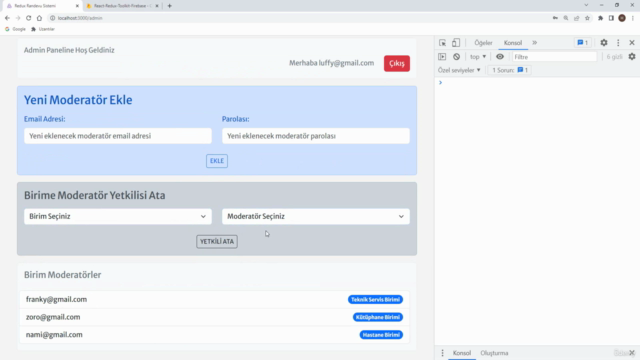Open the 'Moderatör Seçiniz' dropdown
The height and width of the screenshot is (360, 640).
[x=316, y=216]
